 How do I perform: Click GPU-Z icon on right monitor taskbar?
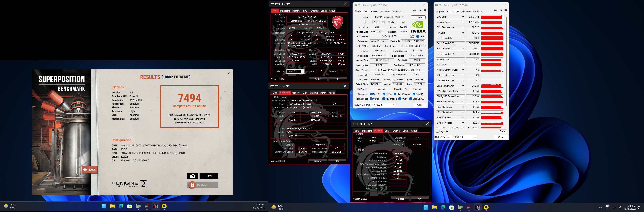(460, 207)
